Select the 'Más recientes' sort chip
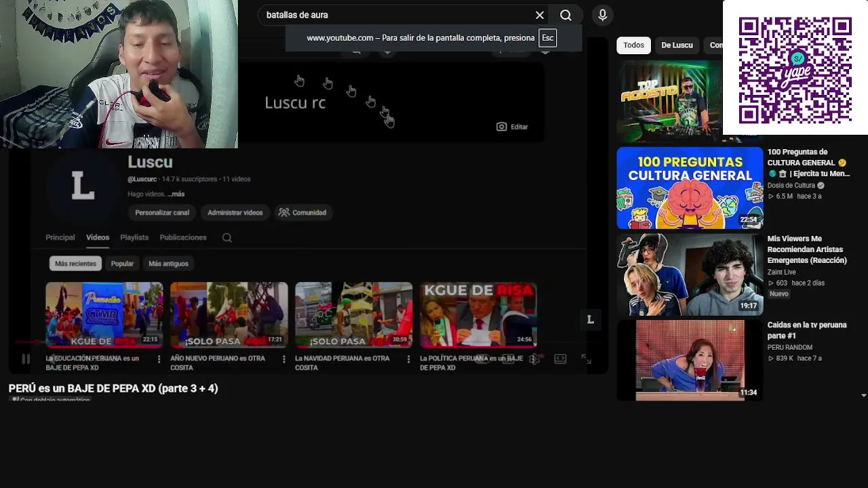The height and width of the screenshot is (488, 868). [x=75, y=264]
